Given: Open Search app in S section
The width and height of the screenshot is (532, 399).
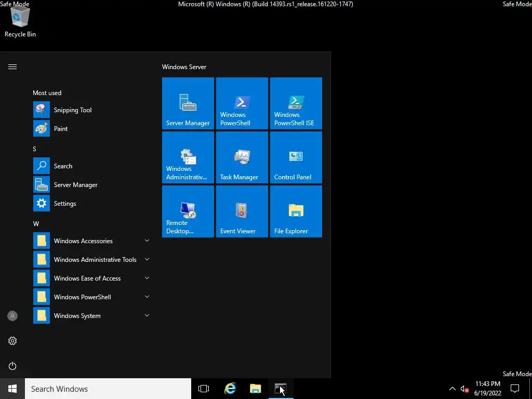Looking at the screenshot, I should (x=91, y=166).
